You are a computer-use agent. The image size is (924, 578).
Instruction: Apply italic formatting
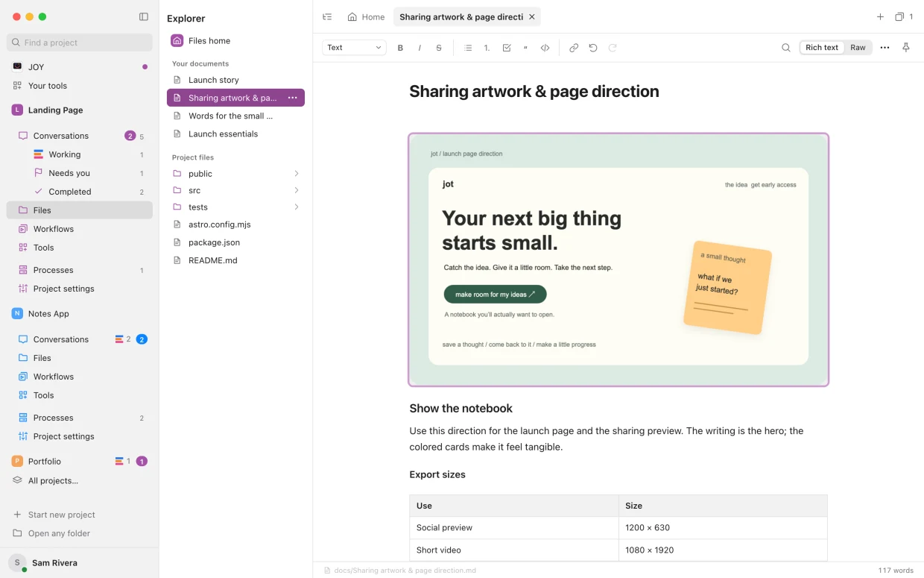pyautogui.click(x=420, y=48)
